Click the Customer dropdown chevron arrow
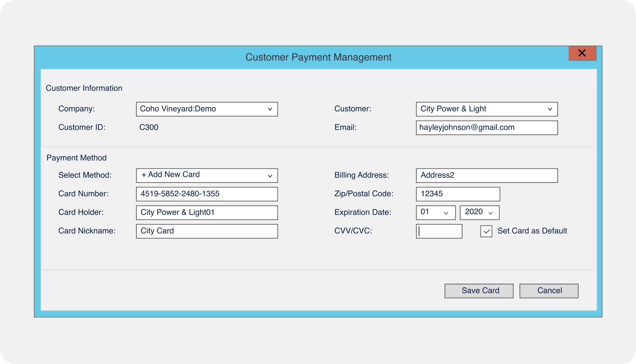This screenshot has width=636, height=364. tap(550, 109)
